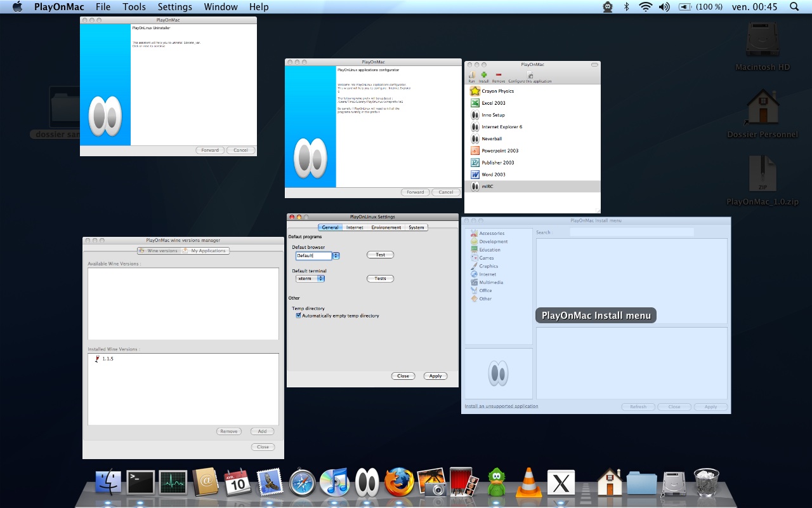Click the Wi-Fi status icon in menu bar
This screenshot has height=508, width=812.
(x=645, y=7)
